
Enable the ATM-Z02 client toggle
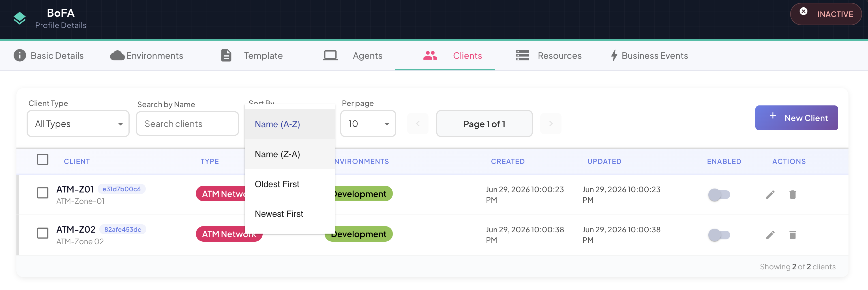pyautogui.click(x=719, y=235)
